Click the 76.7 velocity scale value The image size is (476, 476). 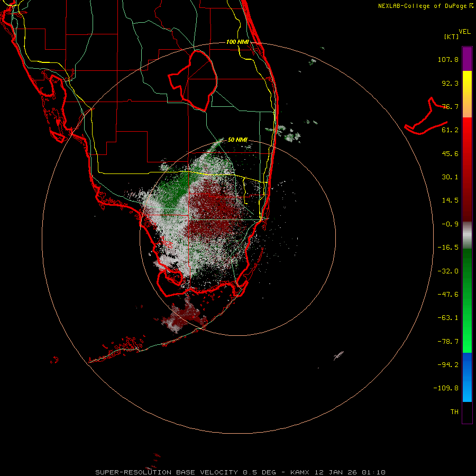click(x=450, y=106)
